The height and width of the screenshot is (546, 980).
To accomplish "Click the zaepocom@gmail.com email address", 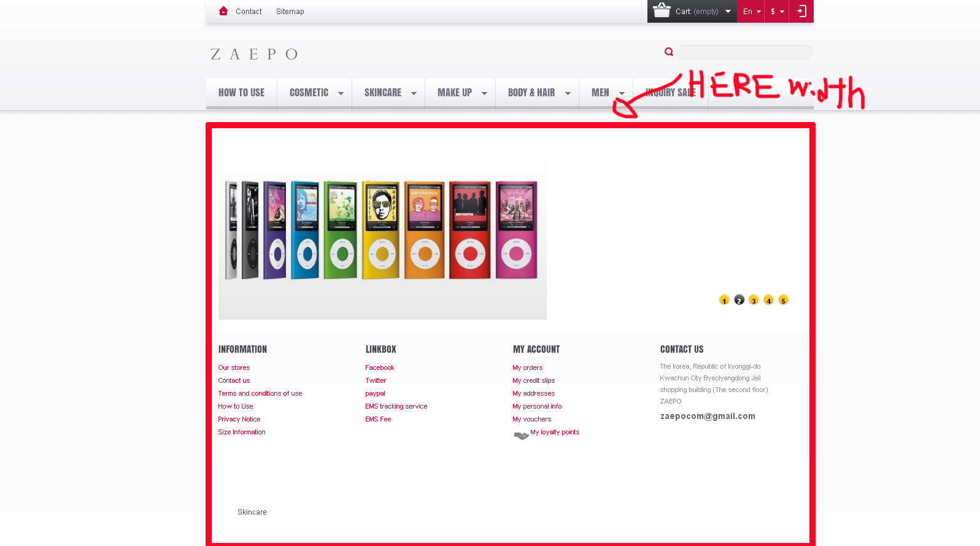I will (x=708, y=416).
